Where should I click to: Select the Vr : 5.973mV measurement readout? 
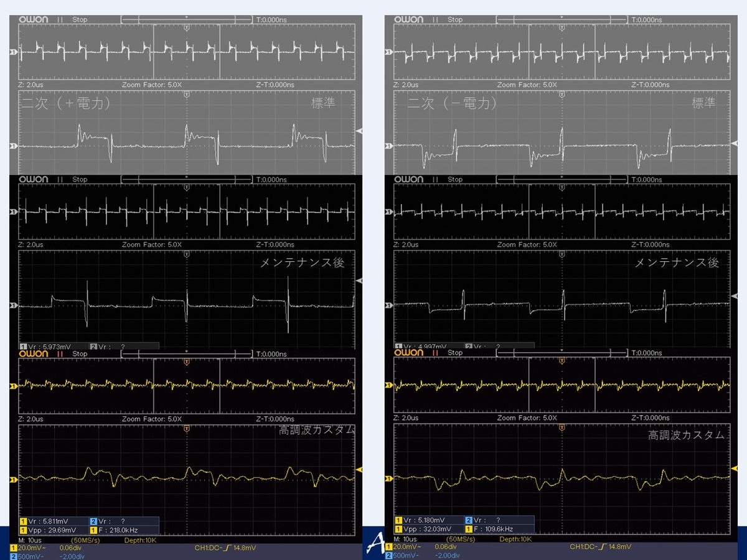click(x=49, y=346)
